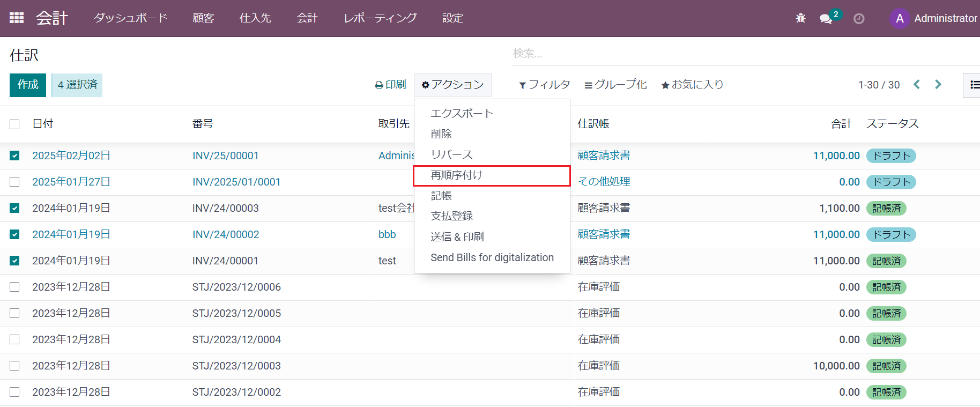
Task: Click the Administrator avatar icon
Action: [x=899, y=18]
